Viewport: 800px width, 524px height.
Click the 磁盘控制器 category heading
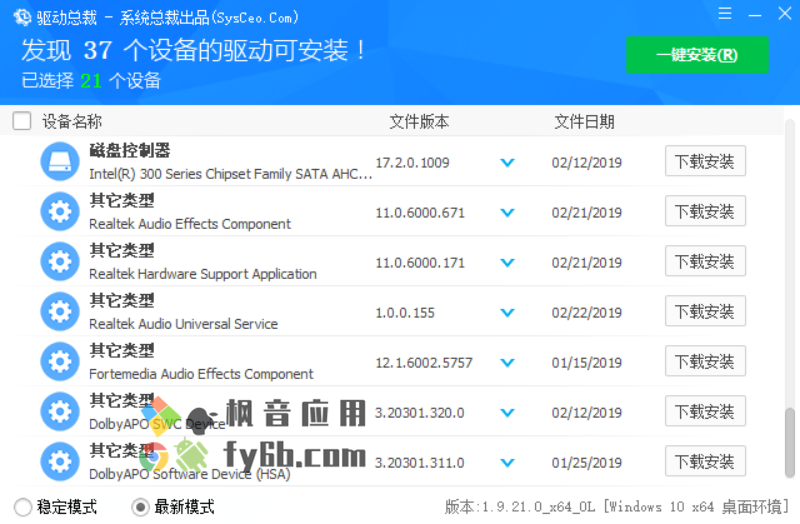(x=130, y=151)
